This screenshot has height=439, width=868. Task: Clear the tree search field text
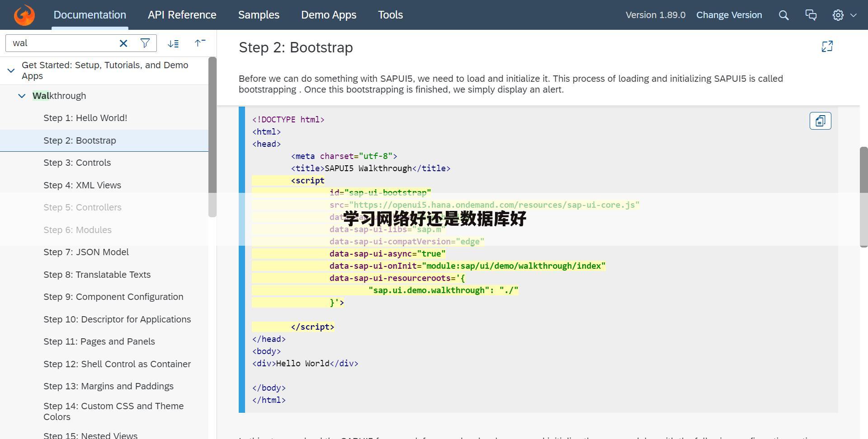pos(123,43)
